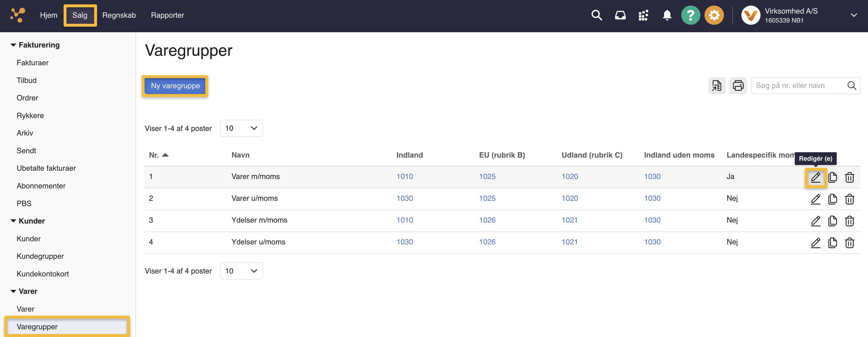
Task: Open account 1025 link for Varer m/moms
Action: [x=487, y=177]
